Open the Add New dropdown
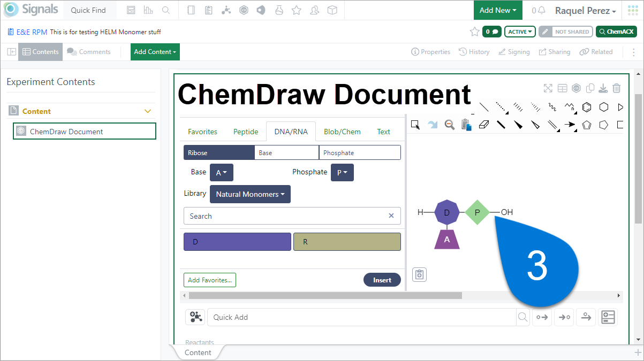 tap(498, 10)
